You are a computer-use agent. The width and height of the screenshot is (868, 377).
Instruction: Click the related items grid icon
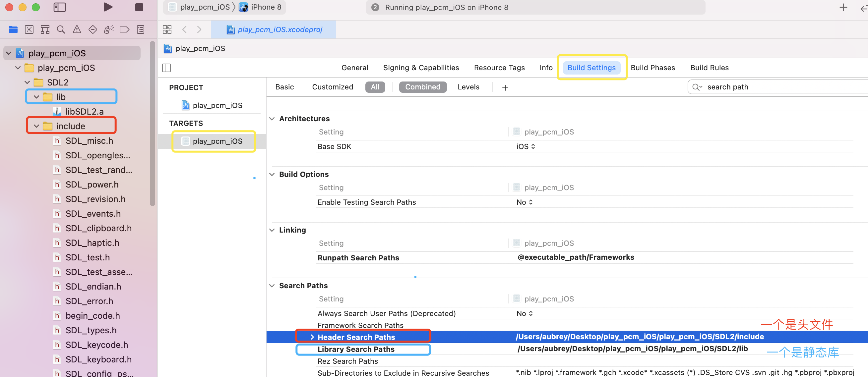[x=167, y=29]
